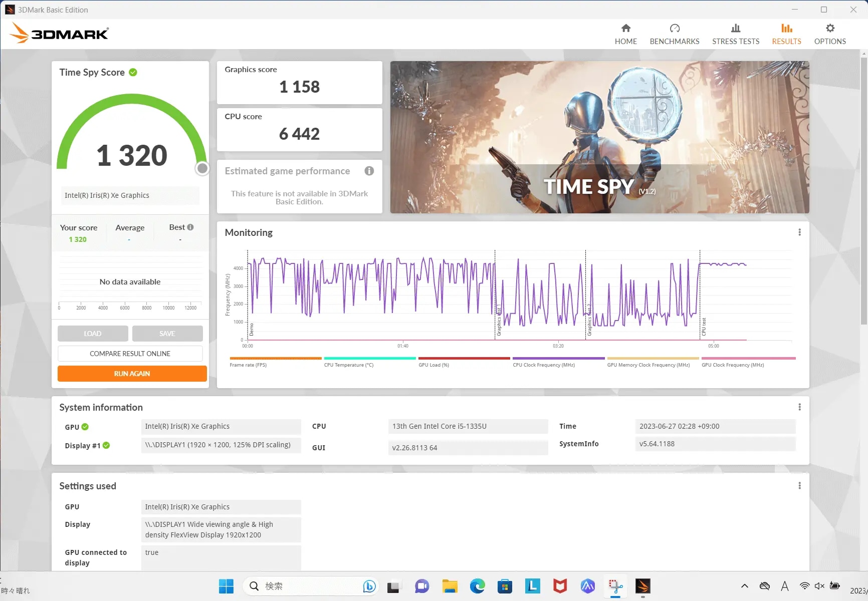Open the OPTIONS tab

[830, 35]
